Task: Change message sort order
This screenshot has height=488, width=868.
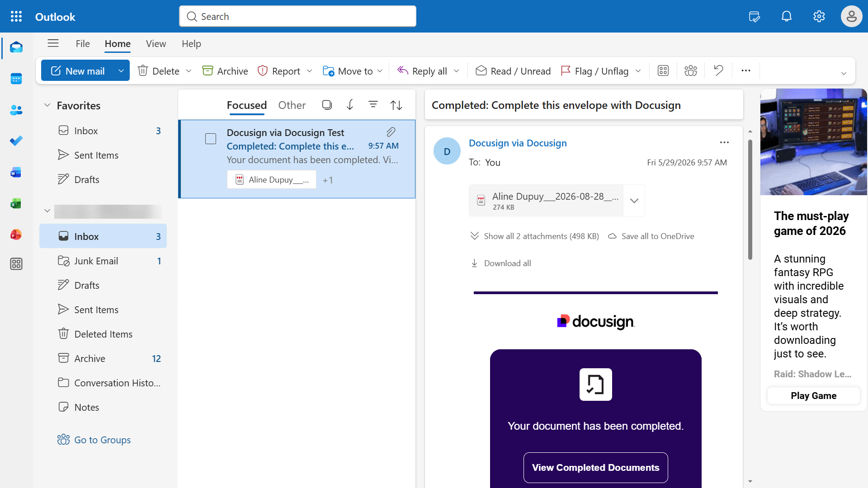Action: point(396,105)
